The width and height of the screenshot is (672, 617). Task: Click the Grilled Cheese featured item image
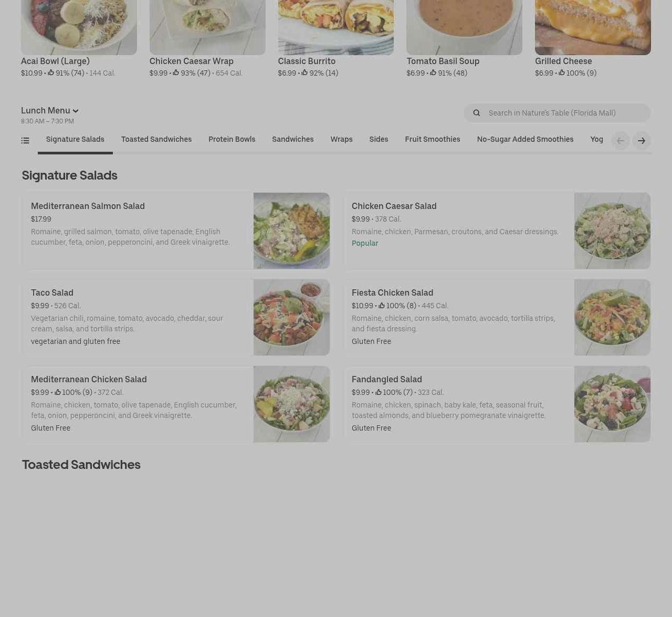[593, 27]
